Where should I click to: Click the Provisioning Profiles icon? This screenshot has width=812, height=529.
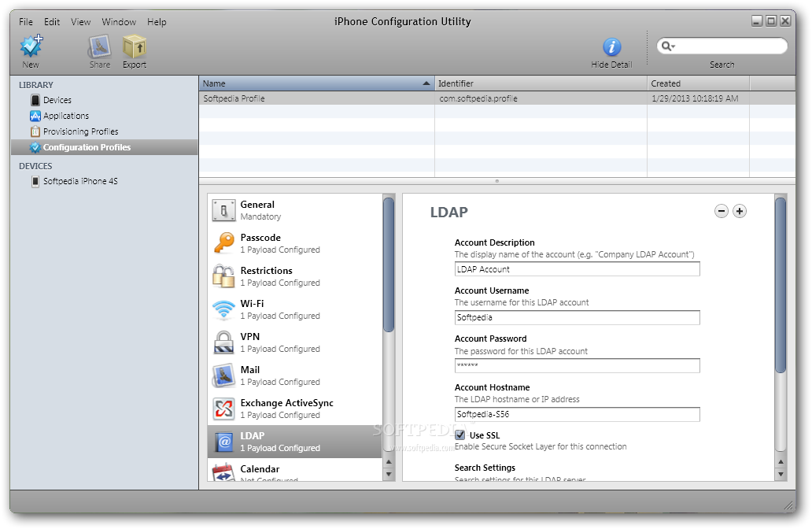(35, 131)
